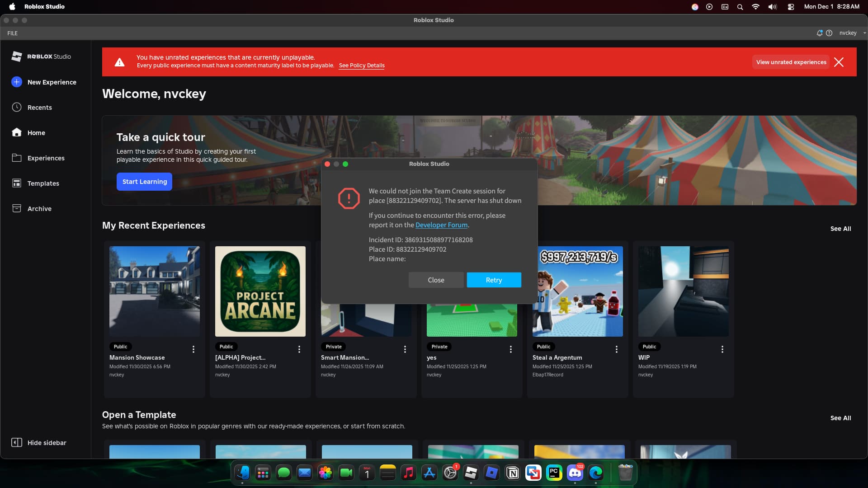Expand the nvckey account dropdown
Image resolution: width=868 pixels, height=488 pixels.
point(864,33)
